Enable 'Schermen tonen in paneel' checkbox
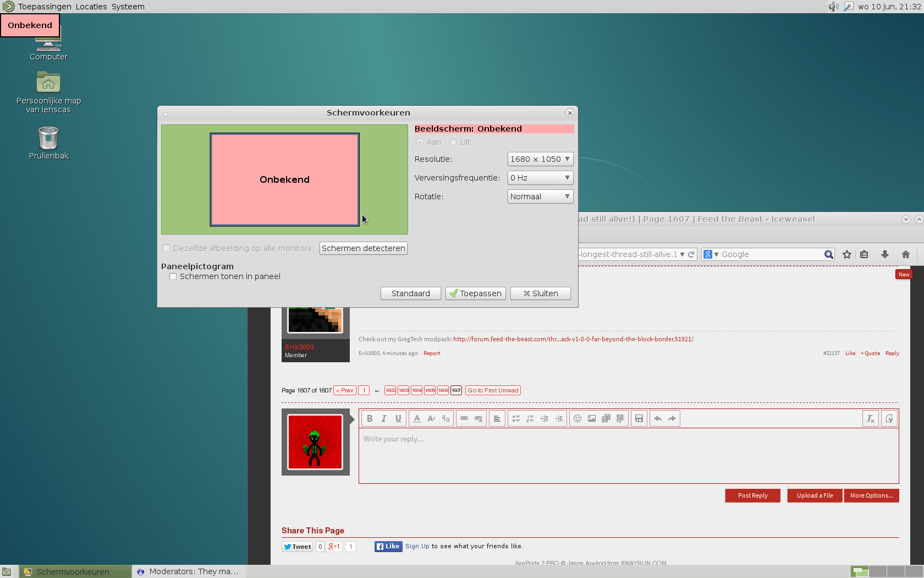 click(173, 276)
